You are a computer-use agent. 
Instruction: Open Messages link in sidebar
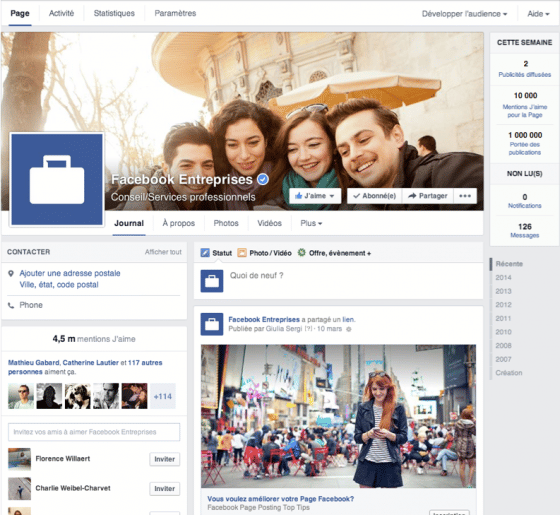click(x=525, y=235)
